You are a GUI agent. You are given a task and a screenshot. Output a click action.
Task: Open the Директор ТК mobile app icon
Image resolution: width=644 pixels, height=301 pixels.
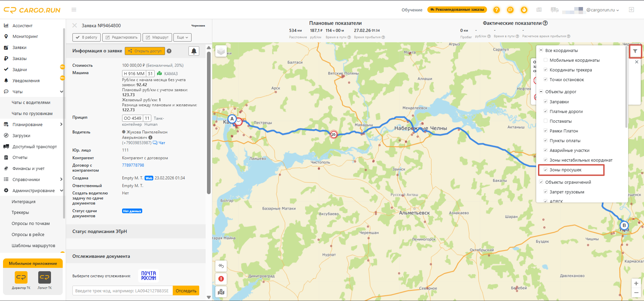click(21, 277)
